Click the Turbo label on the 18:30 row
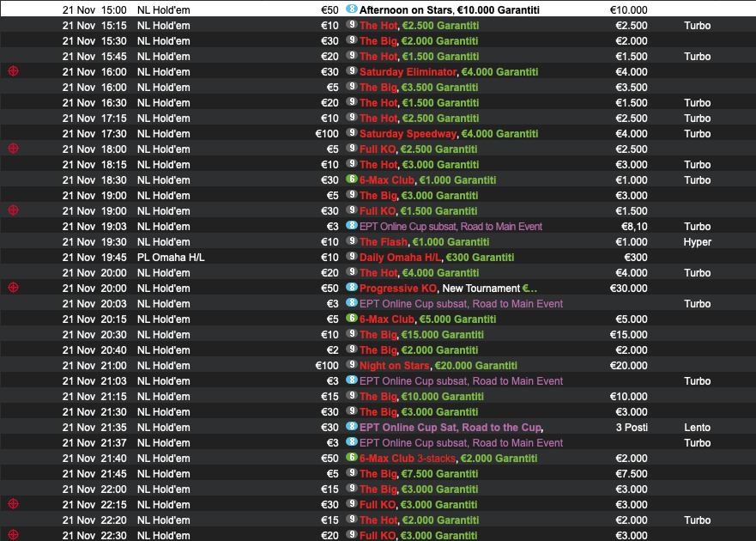The height and width of the screenshot is (541, 756). (x=697, y=180)
